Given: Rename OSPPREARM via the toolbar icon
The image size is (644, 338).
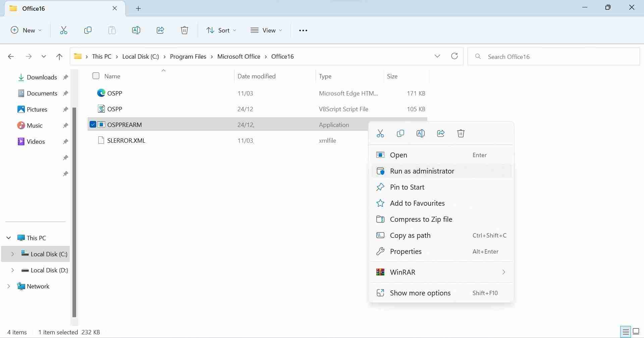Looking at the screenshot, I should tap(136, 30).
